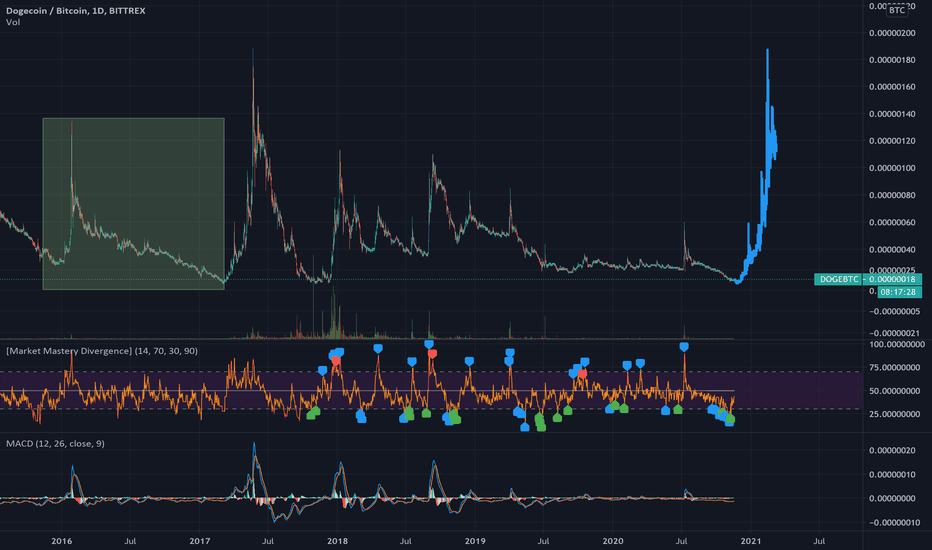The height and width of the screenshot is (550, 932).
Task: Select the Vol indicator label
Action: pyautogui.click(x=13, y=23)
